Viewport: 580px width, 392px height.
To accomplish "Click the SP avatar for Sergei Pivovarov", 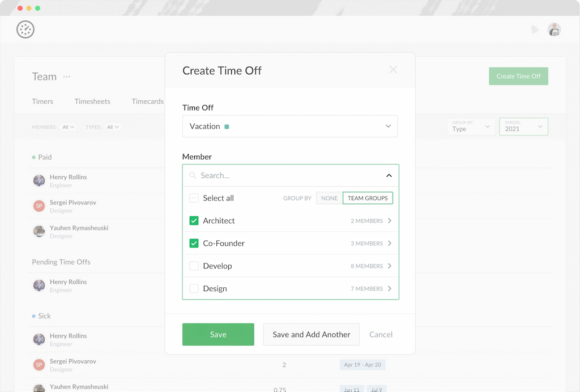I will [39, 206].
